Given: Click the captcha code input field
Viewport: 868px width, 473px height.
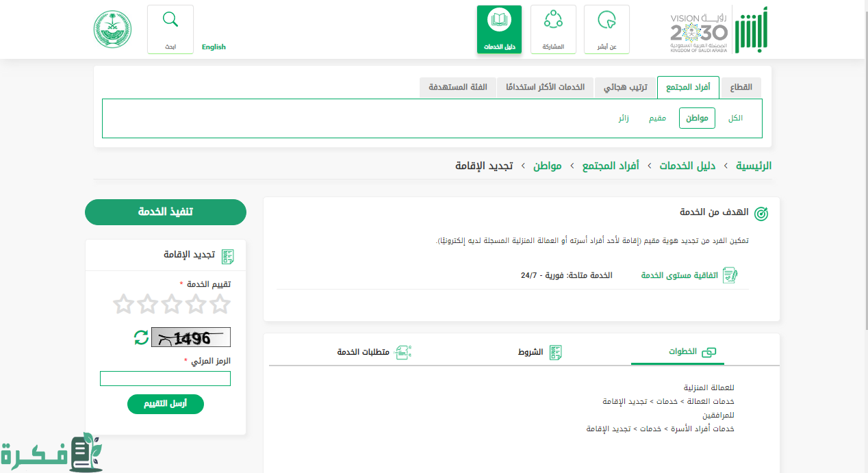Looking at the screenshot, I should 165,379.
